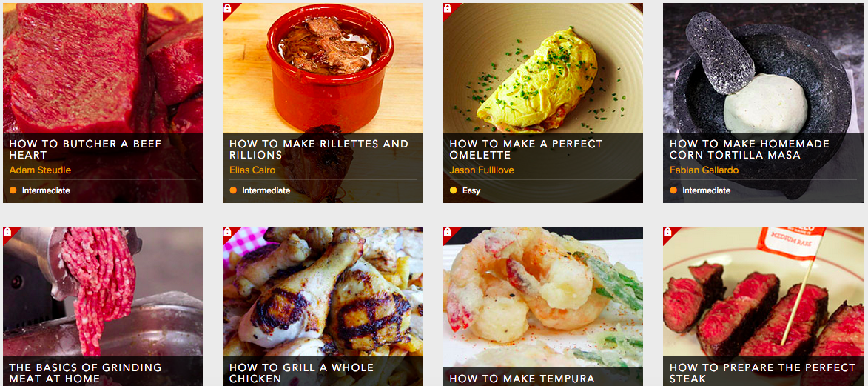
Task: Click lock icon on Perfect Omelette card
Action: click(447, 7)
